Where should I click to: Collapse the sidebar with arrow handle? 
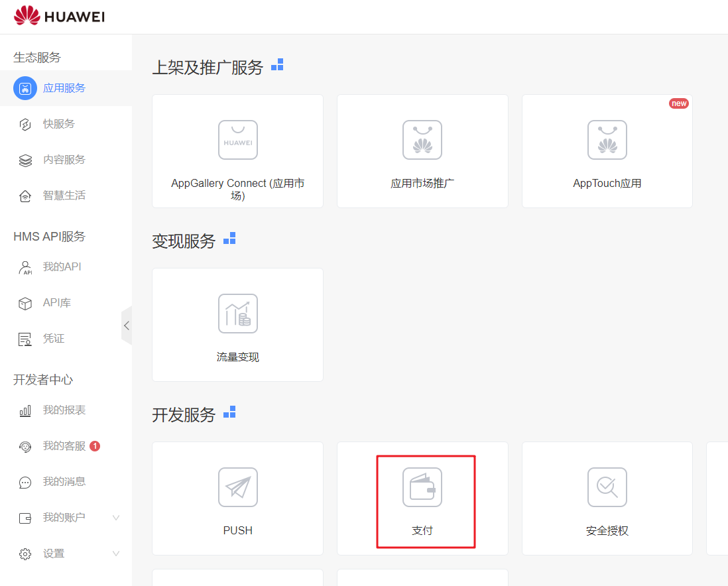tap(126, 325)
